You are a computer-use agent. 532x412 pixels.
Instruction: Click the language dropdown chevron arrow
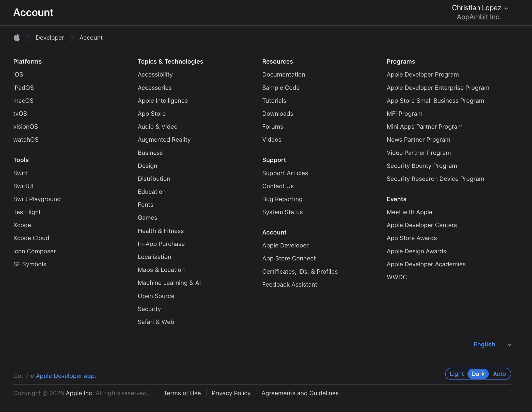pos(509,345)
